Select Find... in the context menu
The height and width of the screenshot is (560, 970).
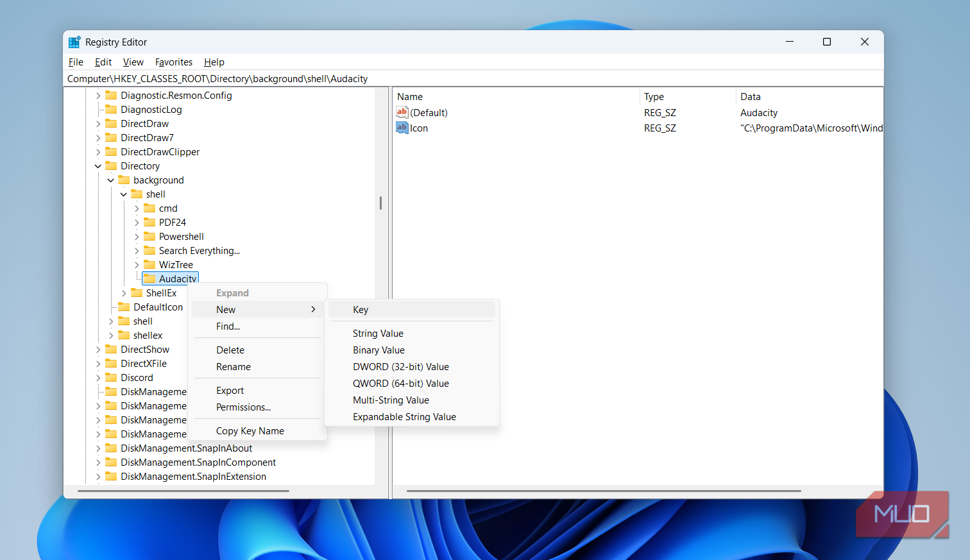point(257,327)
